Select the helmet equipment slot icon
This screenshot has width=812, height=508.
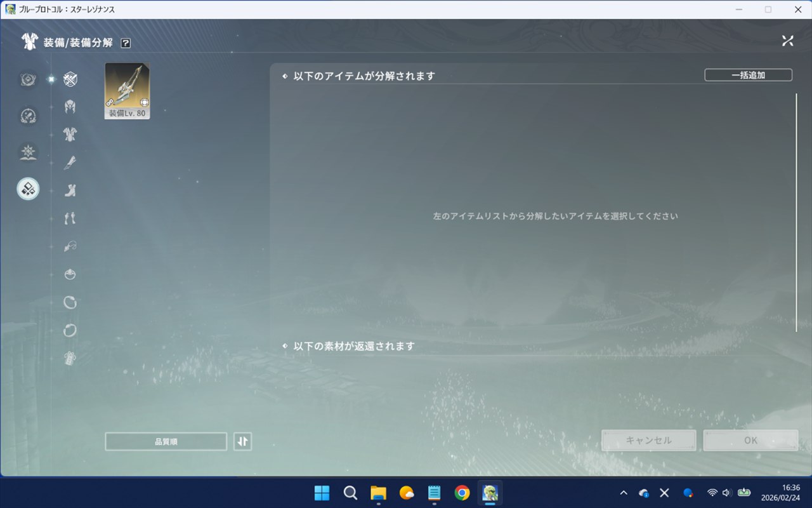coord(70,107)
